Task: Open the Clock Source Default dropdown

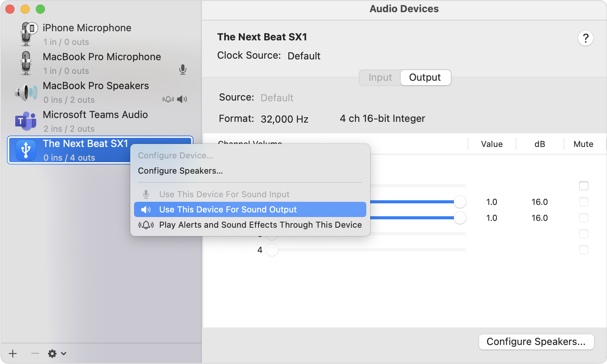Action: point(304,56)
